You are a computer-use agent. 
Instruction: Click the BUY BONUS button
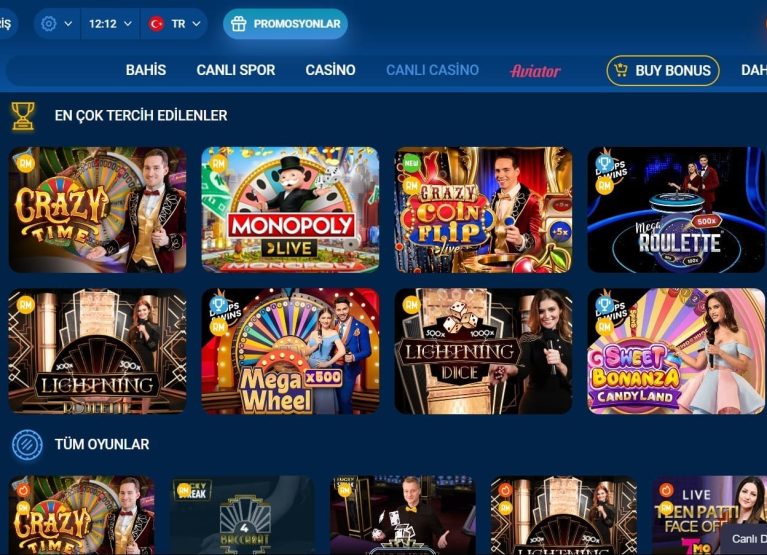click(663, 70)
